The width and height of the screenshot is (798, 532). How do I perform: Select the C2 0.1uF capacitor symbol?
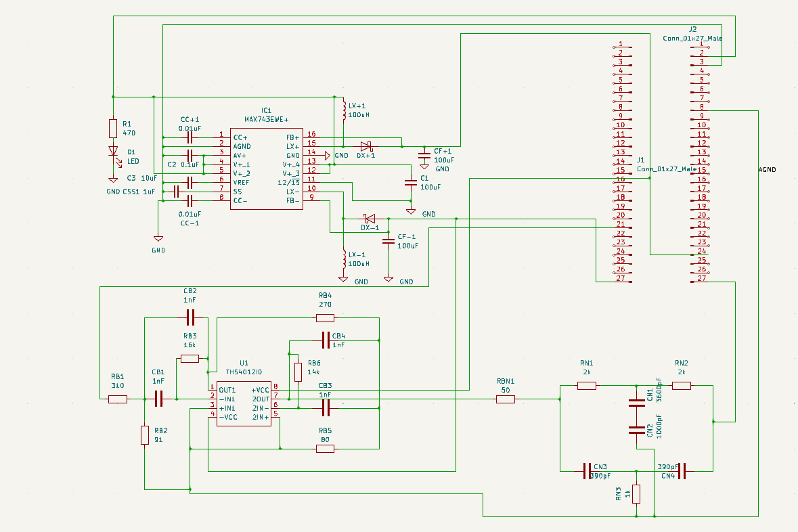[190, 155]
